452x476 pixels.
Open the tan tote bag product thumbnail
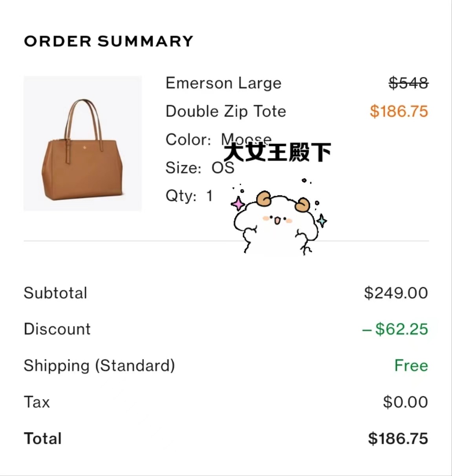82,143
